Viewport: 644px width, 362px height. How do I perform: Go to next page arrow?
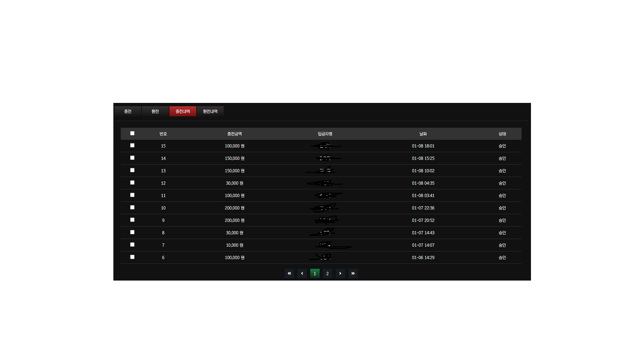[340, 274]
